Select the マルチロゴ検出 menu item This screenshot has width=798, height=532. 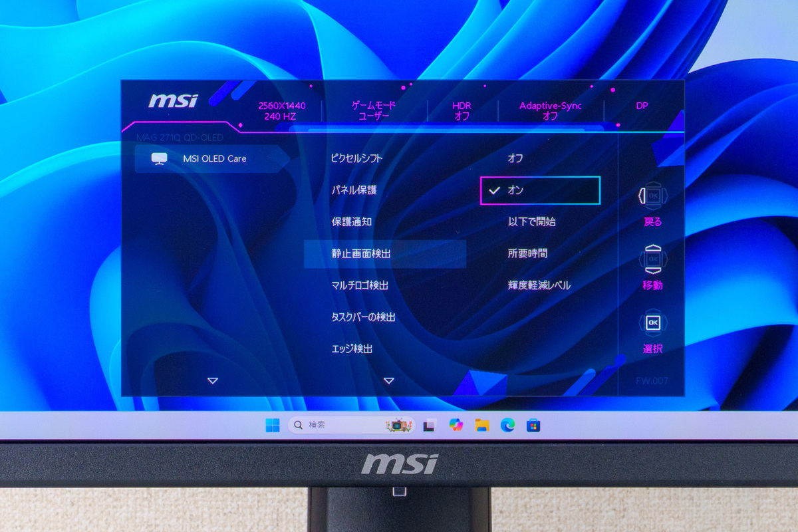pyautogui.click(x=360, y=285)
